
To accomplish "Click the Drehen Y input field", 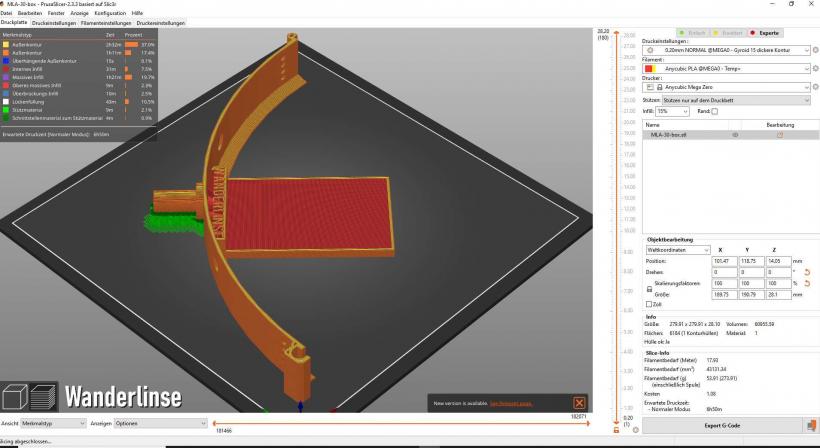I will click(751, 272).
